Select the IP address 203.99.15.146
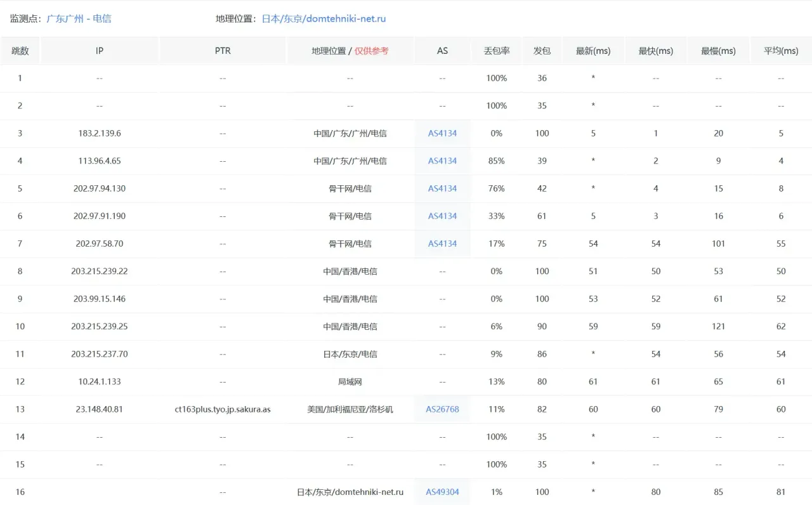The height and width of the screenshot is (505, 812). [100, 299]
